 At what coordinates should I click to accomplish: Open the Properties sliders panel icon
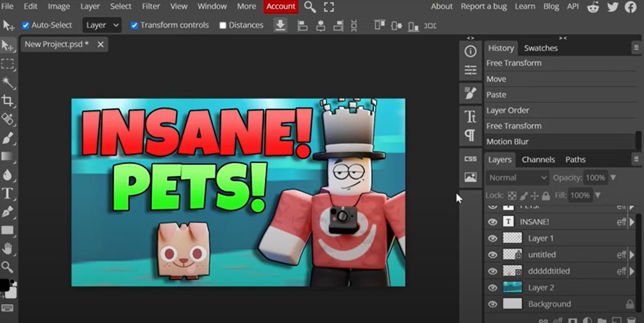coord(470,70)
